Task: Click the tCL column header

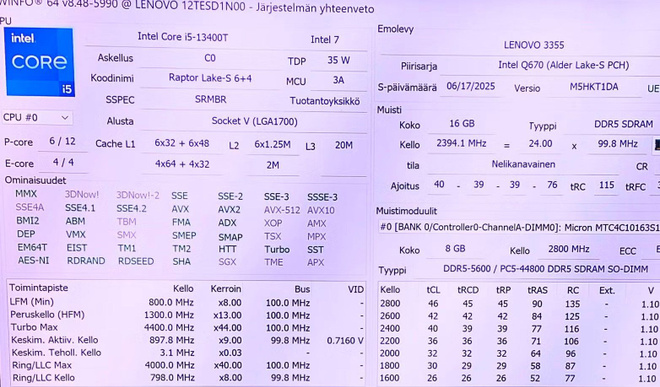Action: coord(433,290)
